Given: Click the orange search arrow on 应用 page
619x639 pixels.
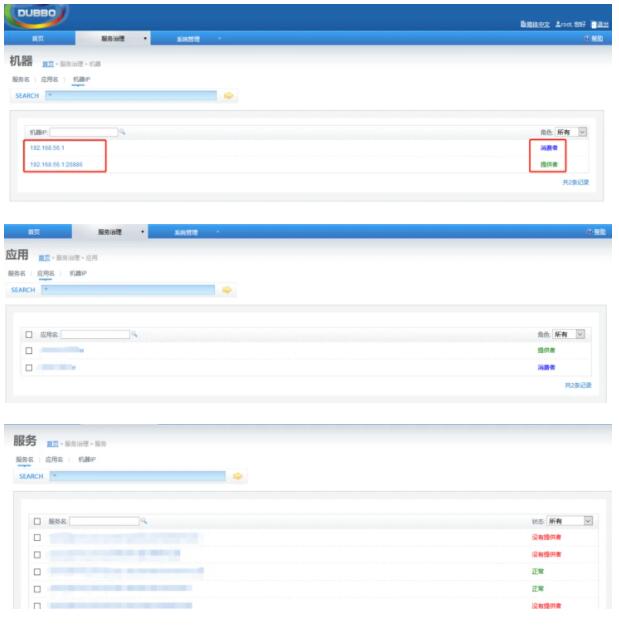Looking at the screenshot, I should [x=227, y=290].
